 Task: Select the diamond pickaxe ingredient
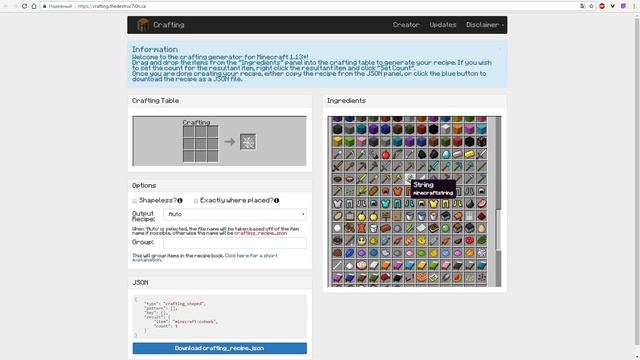[x=458, y=166]
